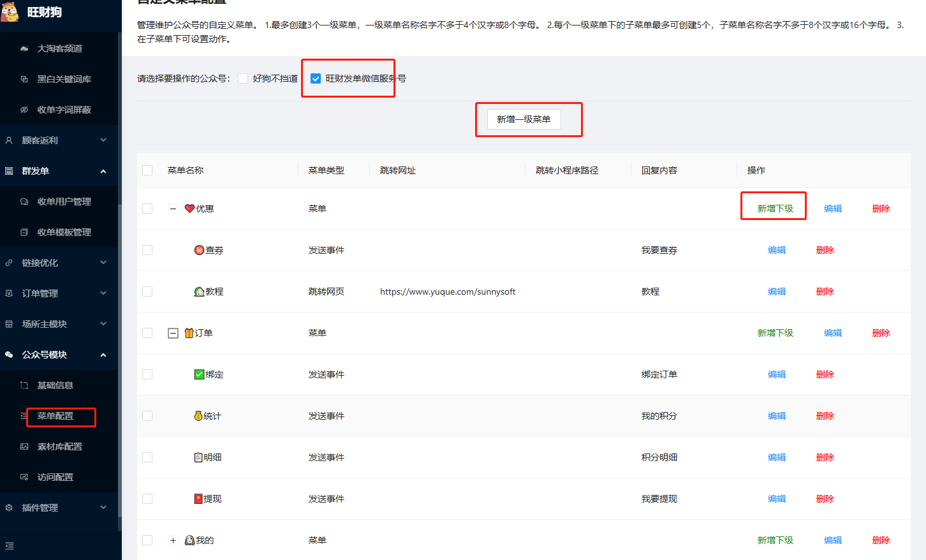Click the house icon beside 教程
The height and width of the screenshot is (560, 926).
tap(199, 291)
